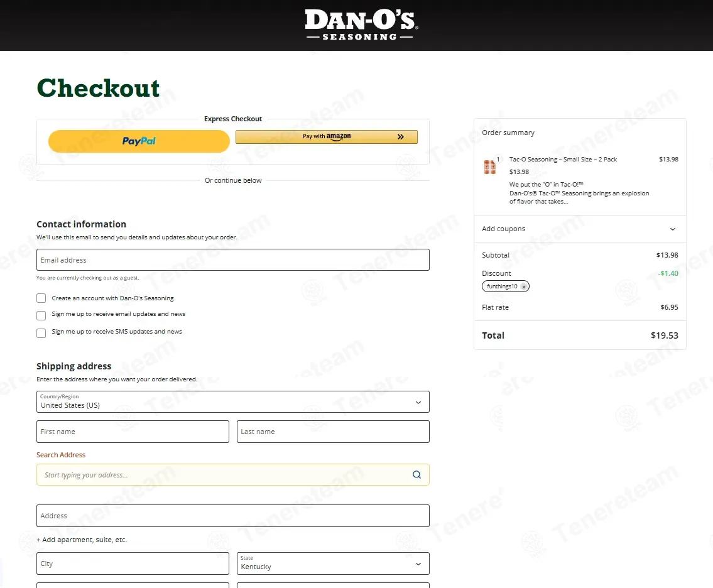Open the Country/Region dropdown
The image size is (713, 588).
tap(233, 402)
